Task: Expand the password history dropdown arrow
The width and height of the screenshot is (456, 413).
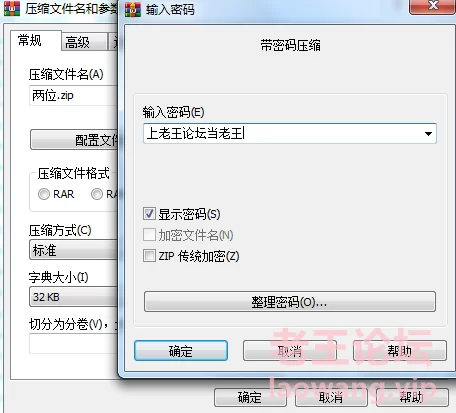Action: coord(428,134)
